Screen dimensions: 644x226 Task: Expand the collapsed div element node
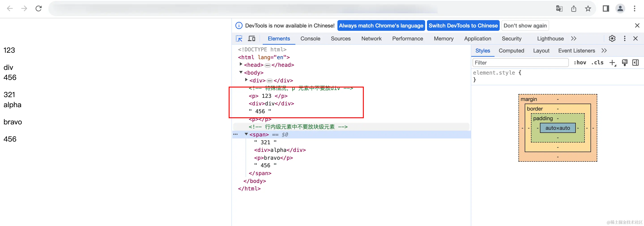[x=246, y=80]
